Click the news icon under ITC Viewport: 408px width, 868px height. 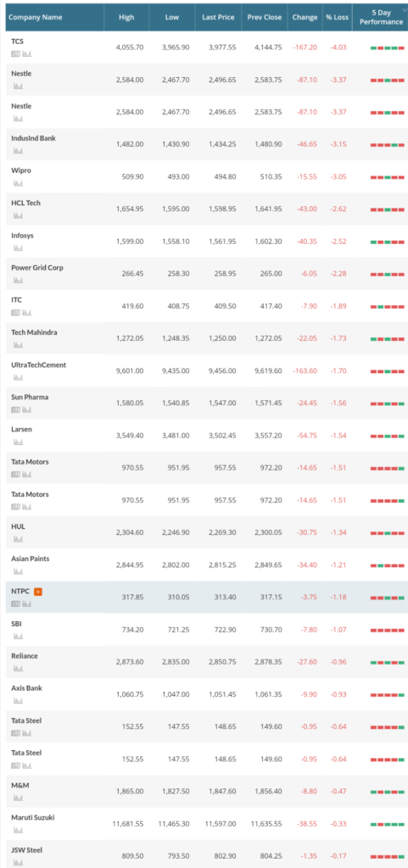[x=15, y=312]
